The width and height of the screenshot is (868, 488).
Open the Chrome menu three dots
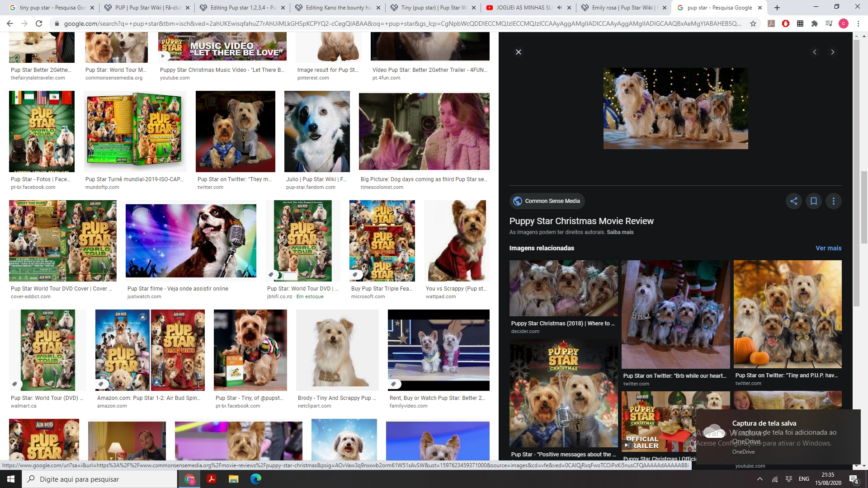pyautogui.click(x=858, y=23)
